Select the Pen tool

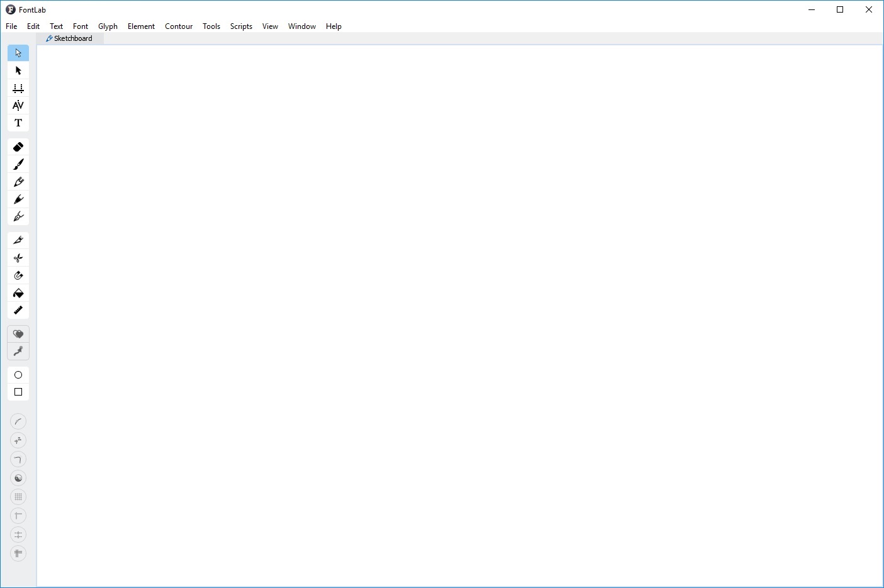(x=18, y=217)
